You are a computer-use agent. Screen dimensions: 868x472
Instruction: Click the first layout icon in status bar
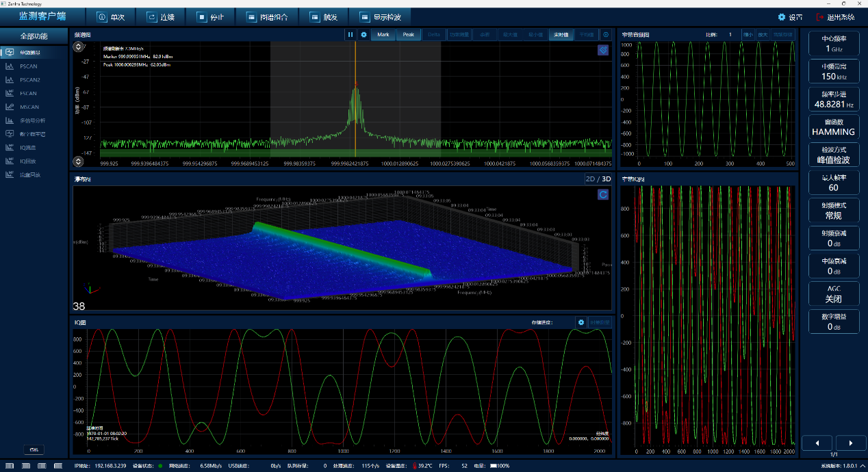[x=10, y=466]
